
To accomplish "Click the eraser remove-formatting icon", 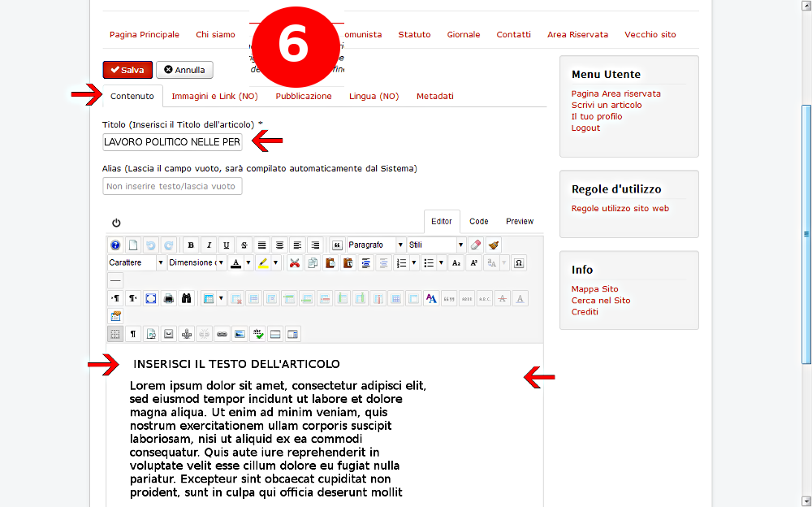I will coord(476,245).
